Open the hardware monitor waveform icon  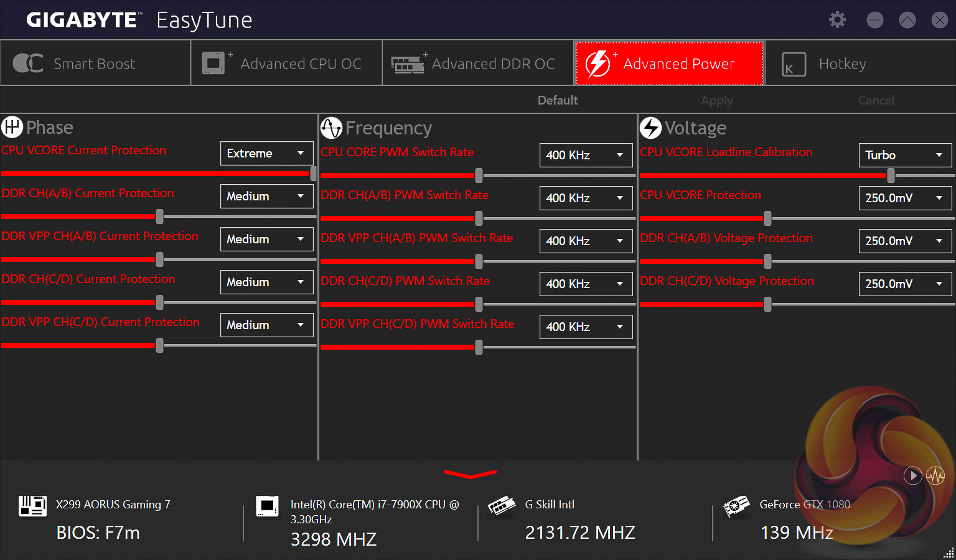tap(935, 476)
